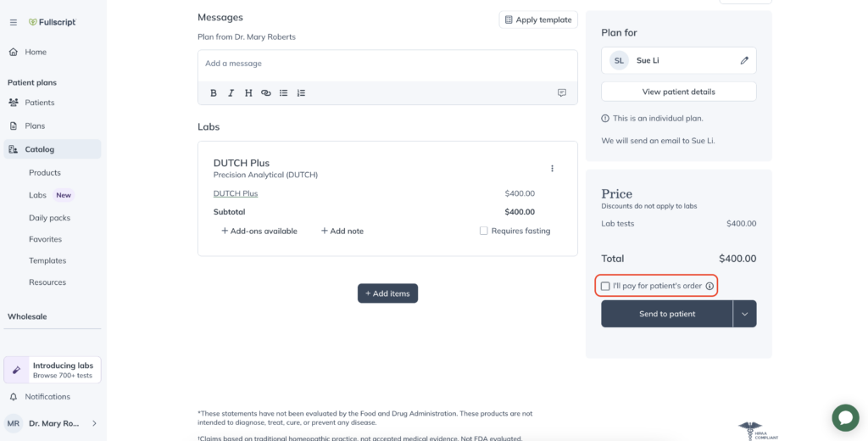The height and width of the screenshot is (441, 868).
Task: Click the Add a message field
Action: 387,64
